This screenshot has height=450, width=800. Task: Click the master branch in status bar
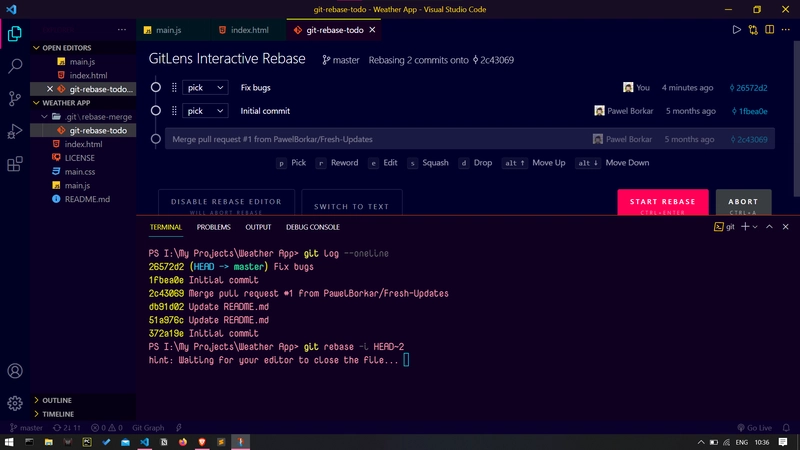point(27,428)
